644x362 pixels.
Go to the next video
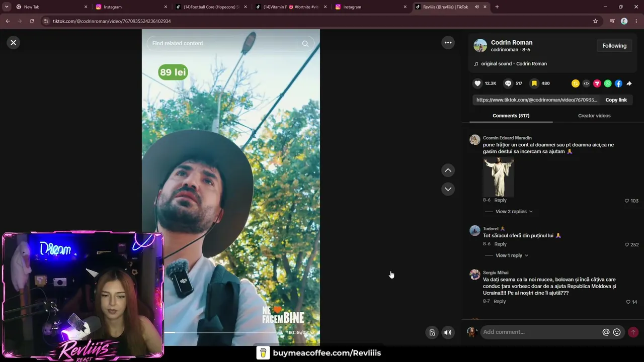448,189
